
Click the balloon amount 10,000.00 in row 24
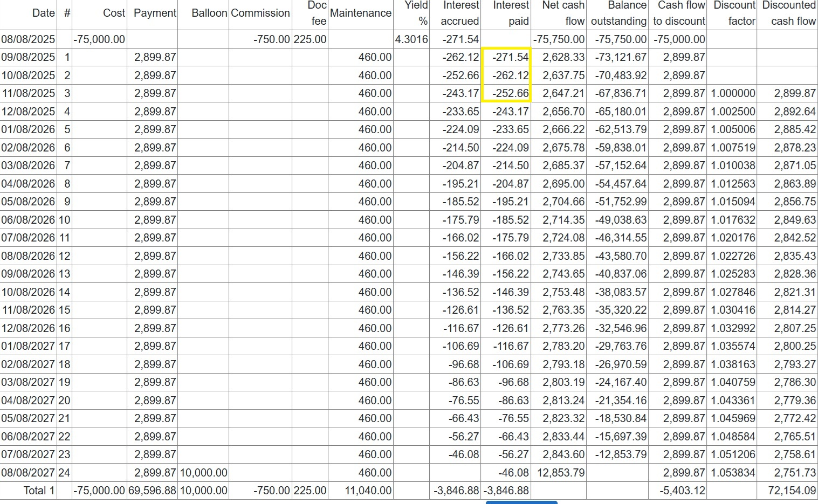coord(203,473)
